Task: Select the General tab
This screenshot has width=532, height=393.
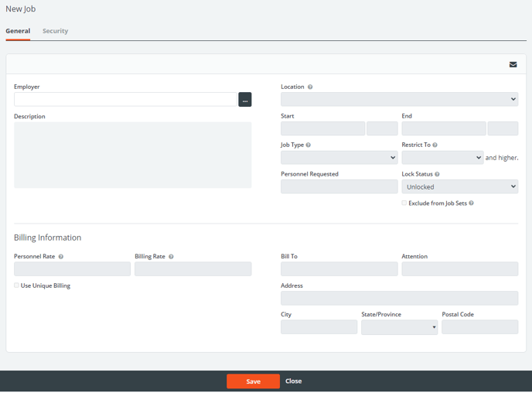Action: coord(18,31)
